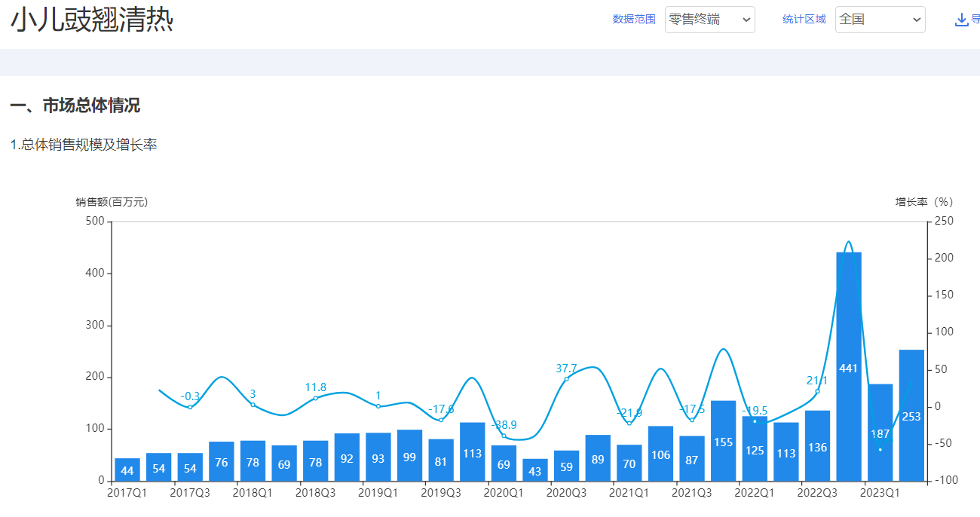This screenshot has height=517, width=980.
Task: Click the 统计区域 label
Action: (804, 20)
